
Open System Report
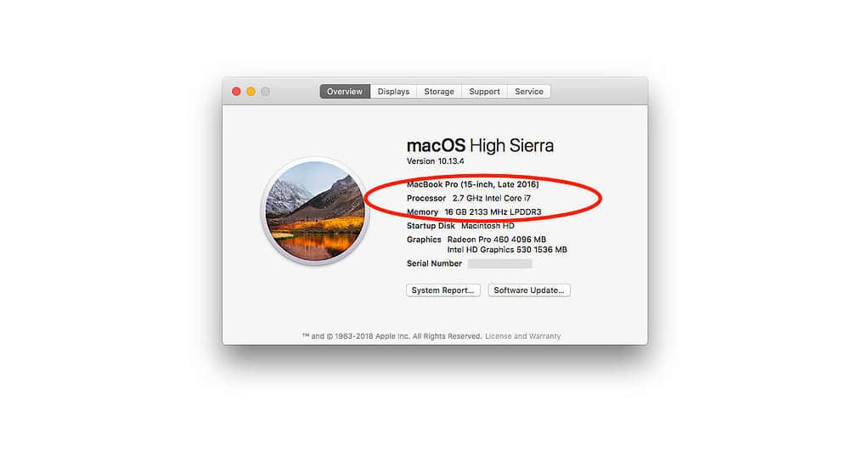click(x=442, y=291)
